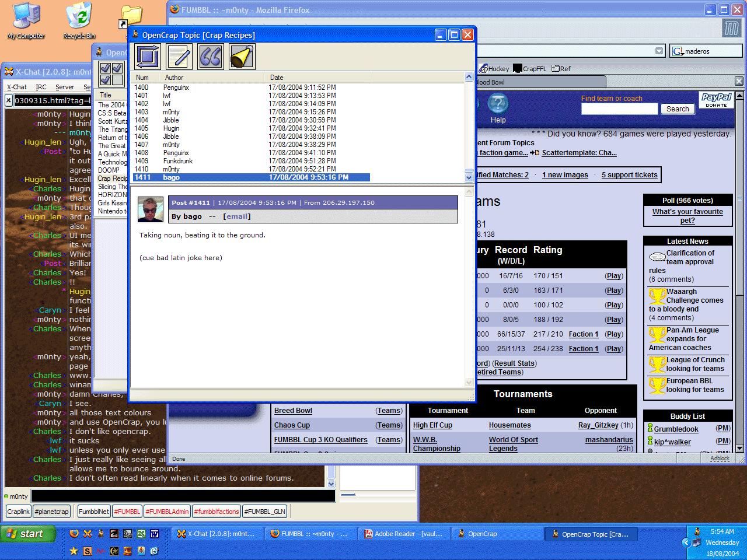Click the system tray monitor icon near clock

697,542
